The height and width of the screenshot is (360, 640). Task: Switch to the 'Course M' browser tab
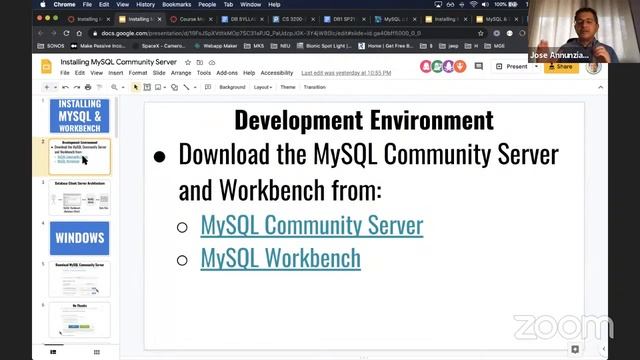192,19
